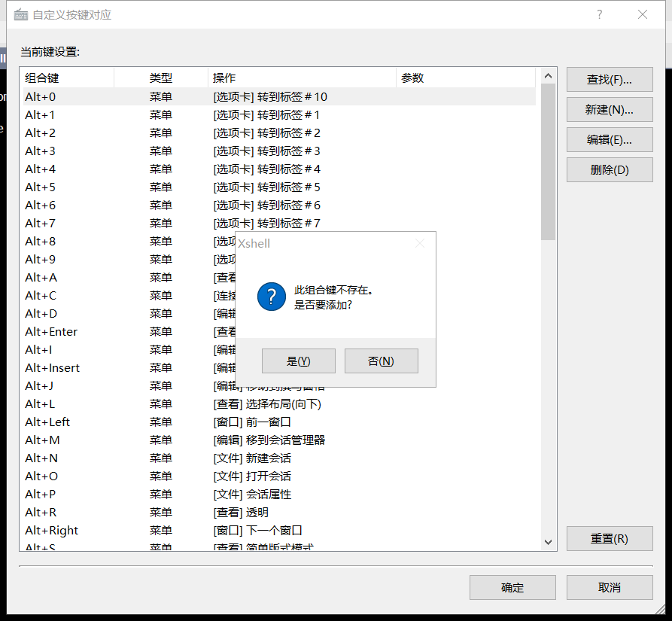Click the help question mark icon in title bar
The image size is (672, 621).
599,14
